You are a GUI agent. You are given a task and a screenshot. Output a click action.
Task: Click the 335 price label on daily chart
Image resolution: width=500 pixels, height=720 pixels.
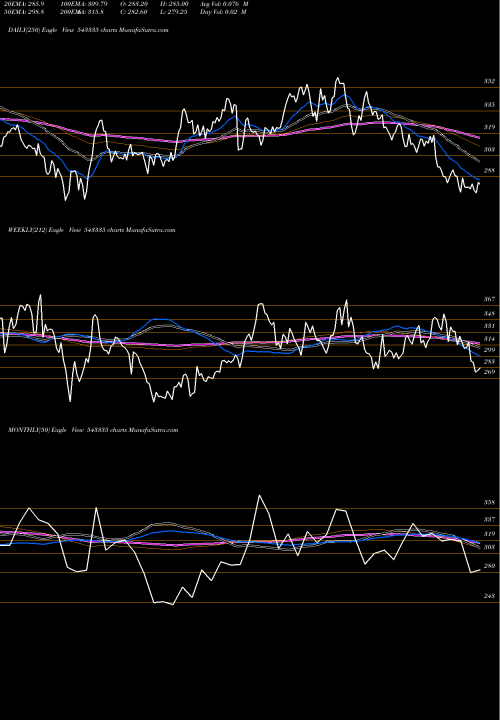489,105
